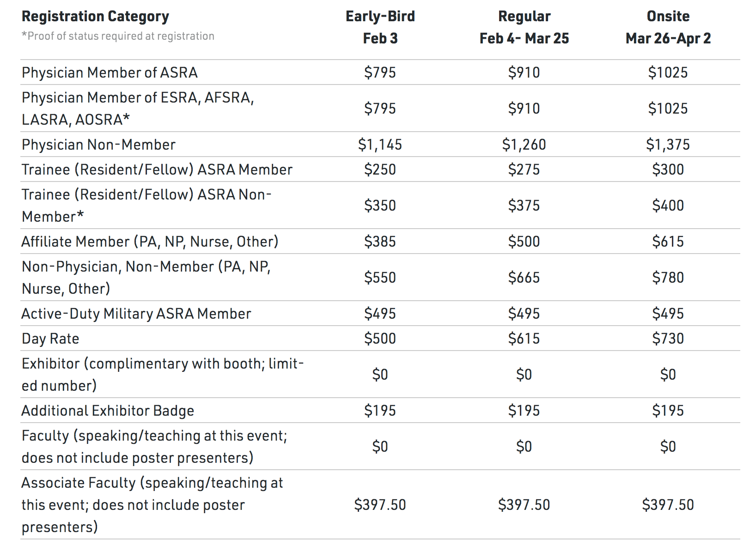Click the Associate Faculty $397.50 early-bird price
Image resolution: width=756 pixels, height=545 pixels.
click(x=380, y=505)
